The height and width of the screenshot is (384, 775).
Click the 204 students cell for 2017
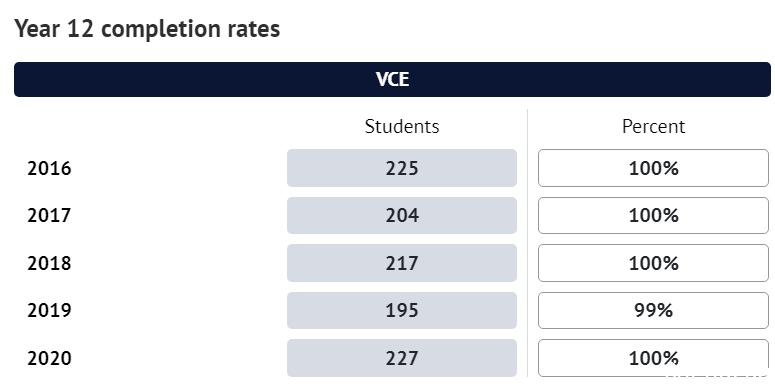(402, 215)
